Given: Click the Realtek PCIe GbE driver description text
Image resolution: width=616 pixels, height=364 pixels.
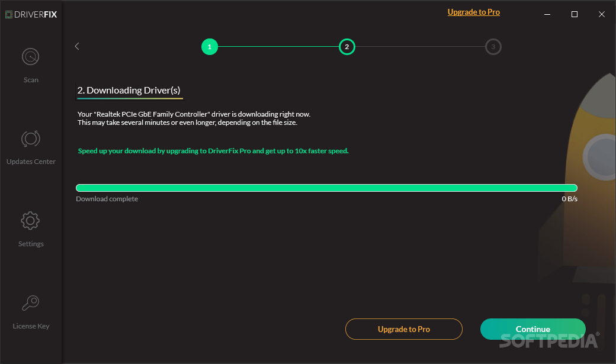Looking at the screenshot, I should click(x=194, y=118).
